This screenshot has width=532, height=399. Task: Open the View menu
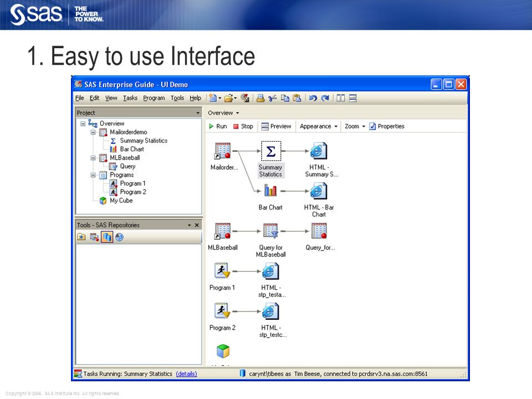point(111,98)
